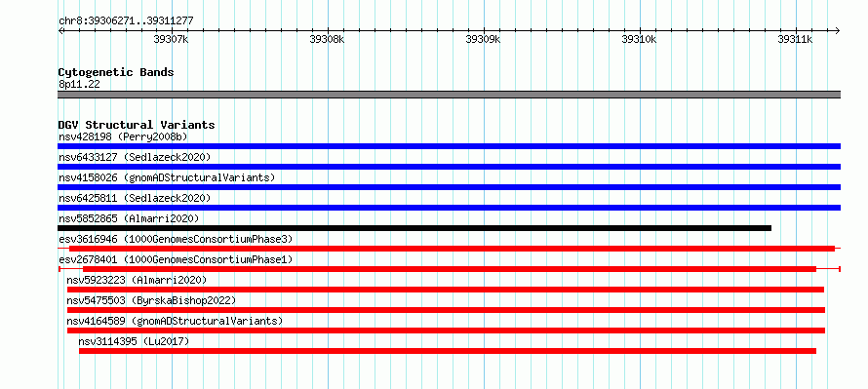
Task: Select the blue nsv428198 variant bar
Action: pyautogui.click(x=449, y=146)
